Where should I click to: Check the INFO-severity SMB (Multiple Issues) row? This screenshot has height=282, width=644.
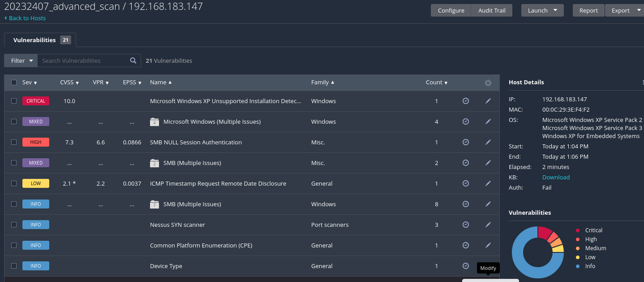point(14,204)
